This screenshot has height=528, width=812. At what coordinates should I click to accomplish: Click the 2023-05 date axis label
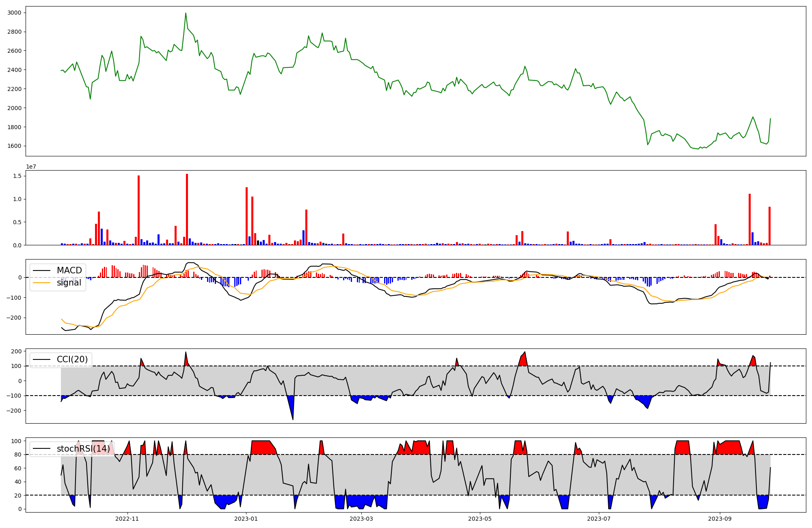point(480,519)
